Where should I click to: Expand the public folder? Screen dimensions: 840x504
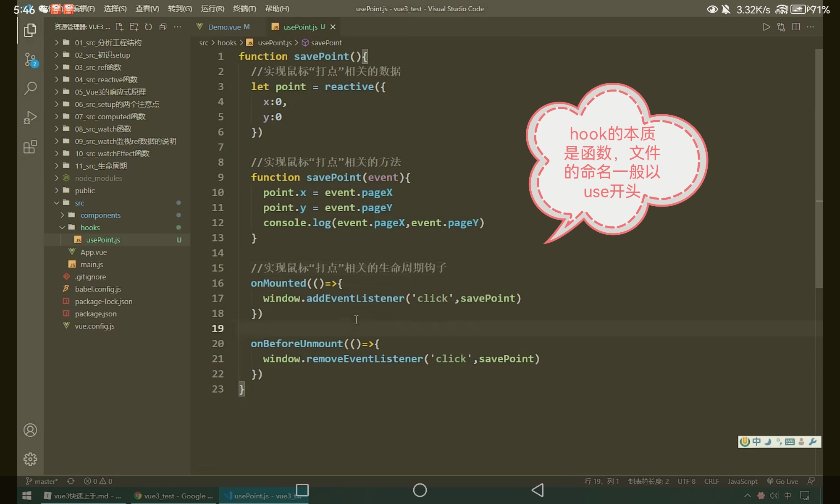pos(84,190)
